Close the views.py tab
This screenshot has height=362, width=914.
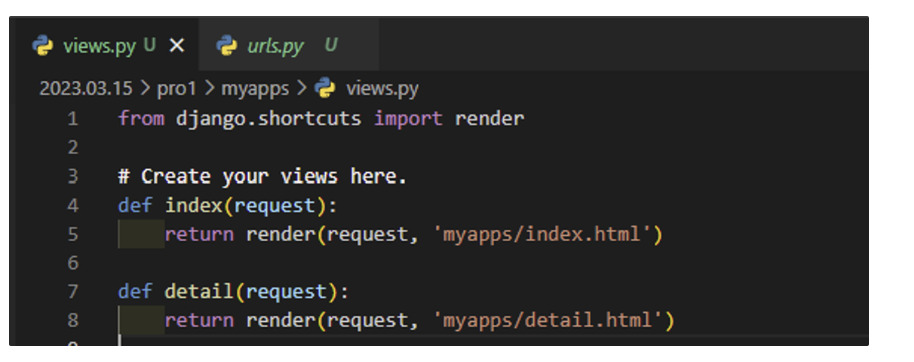pyautogui.click(x=177, y=45)
